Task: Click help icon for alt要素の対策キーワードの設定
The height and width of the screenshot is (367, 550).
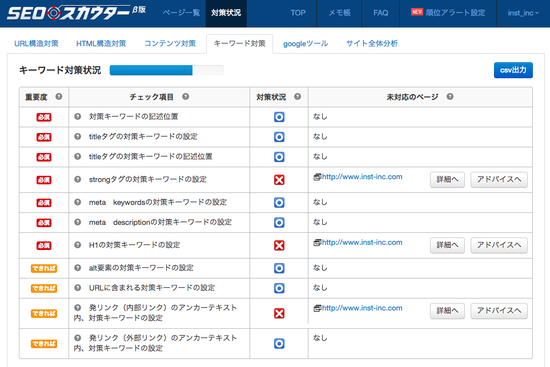Action: pyautogui.click(x=78, y=268)
